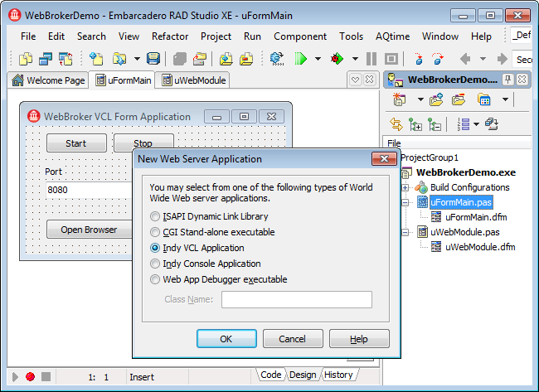Click Add file to project icon
The image size is (539, 392).
point(226,59)
